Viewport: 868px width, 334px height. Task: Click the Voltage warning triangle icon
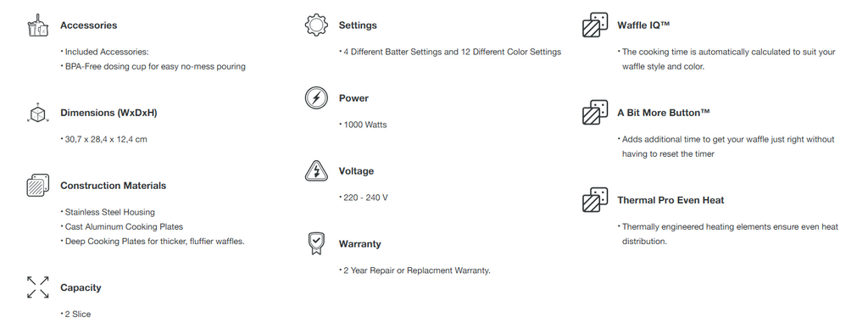tap(316, 170)
